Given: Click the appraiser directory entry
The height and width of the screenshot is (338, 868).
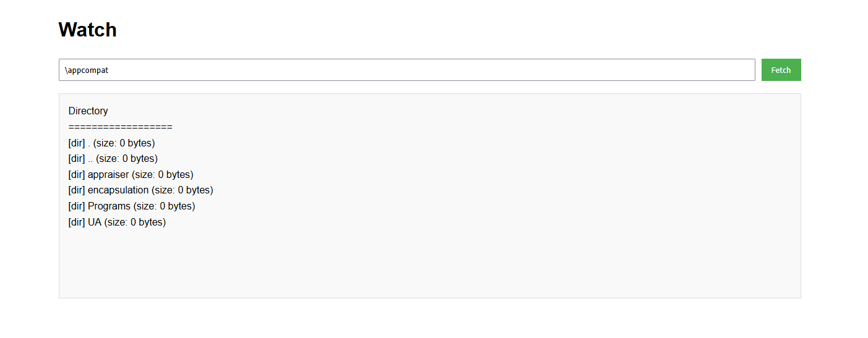Looking at the screenshot, I should point(131,175).
